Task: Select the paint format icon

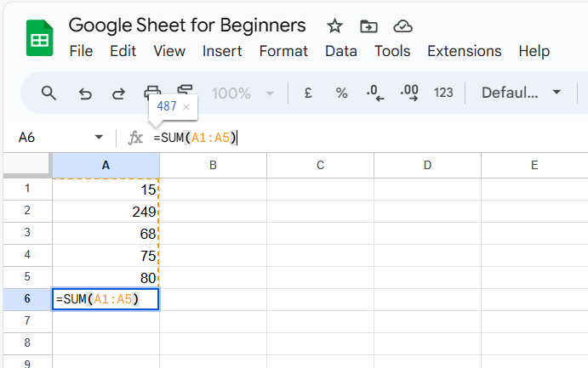Action: 185,90
